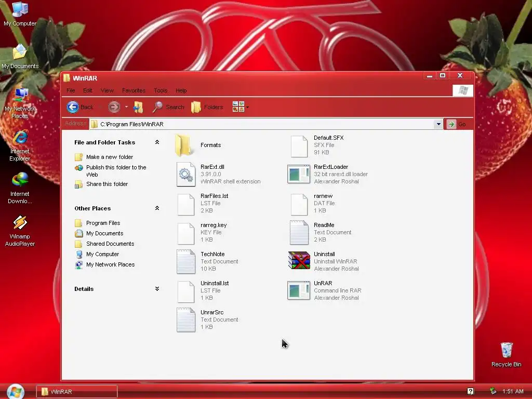Image resolution: width=532 pixels, height=399 pixels.
Task: Toggle the Folders pane button
Action: pos(207,107)
